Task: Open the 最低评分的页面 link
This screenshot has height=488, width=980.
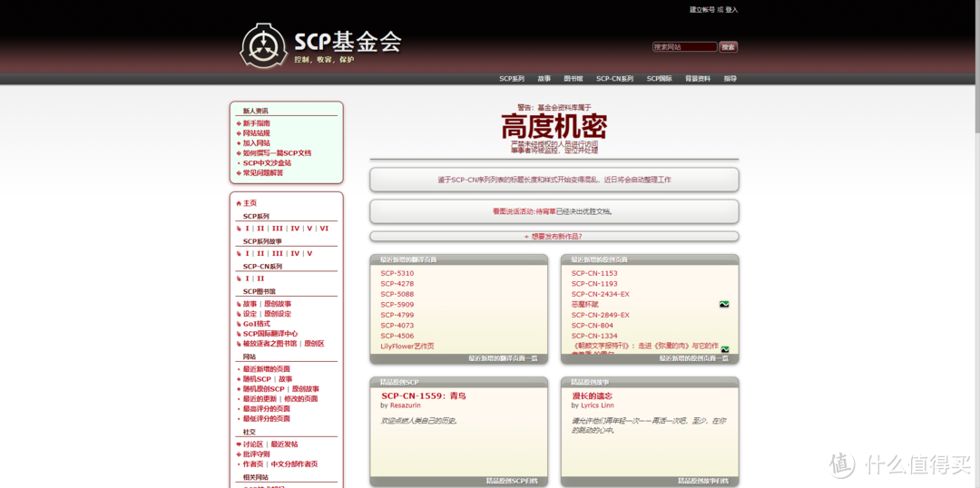Action: [266, 419]
